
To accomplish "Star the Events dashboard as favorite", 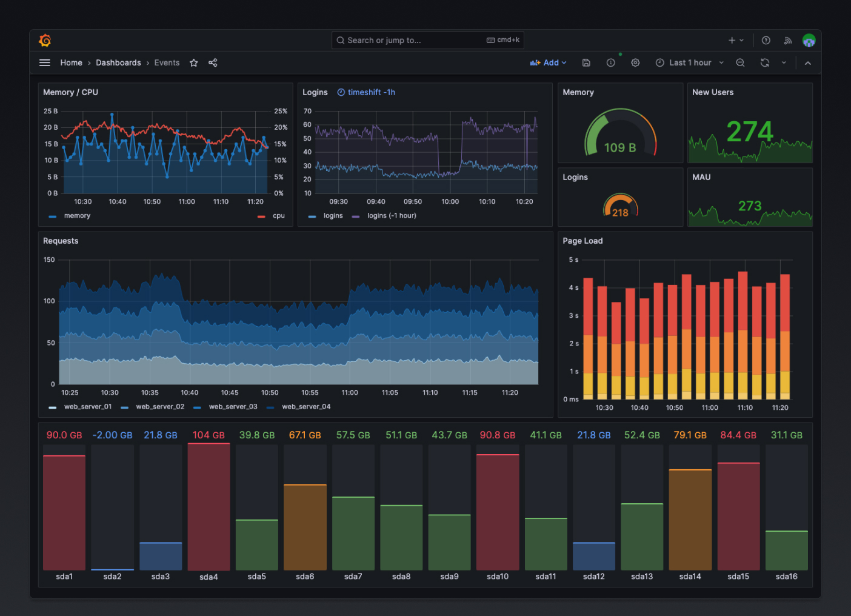I will coord(194,62).
